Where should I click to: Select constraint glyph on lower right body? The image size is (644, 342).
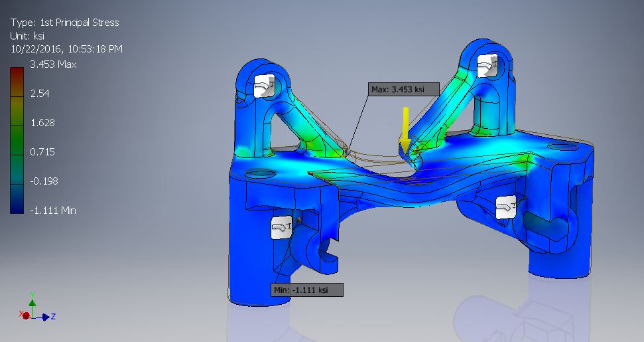505,207
